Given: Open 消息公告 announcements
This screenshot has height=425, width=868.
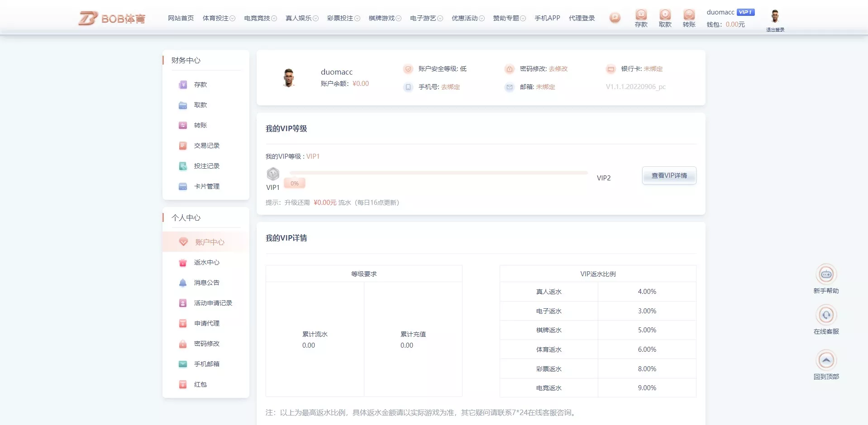Looking at the screenshot, I should pyautogui.click(x=206, y=283).
